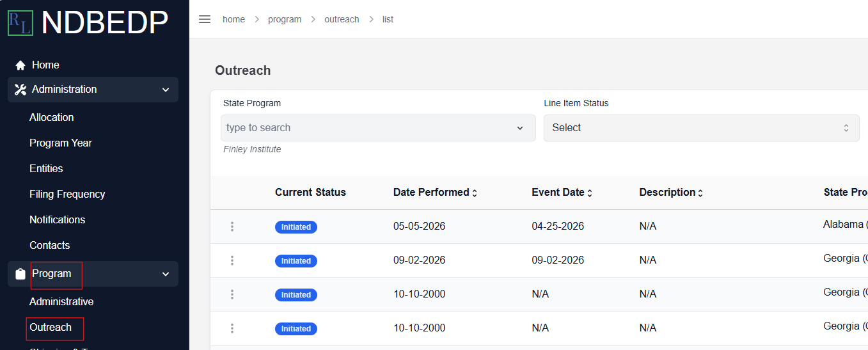Open Administrative under Program
This screenshot has width=868, height=350.
click(61, 301)
